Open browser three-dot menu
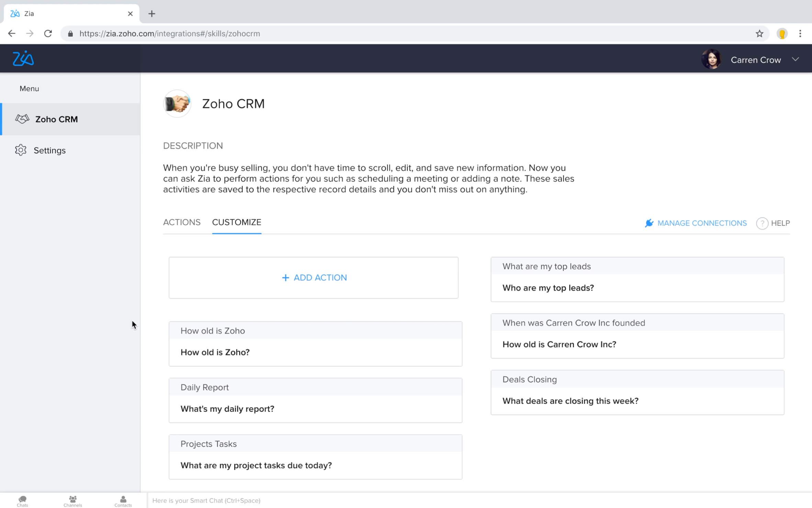This screenshot has height=508, width=812. pos(800,34)
